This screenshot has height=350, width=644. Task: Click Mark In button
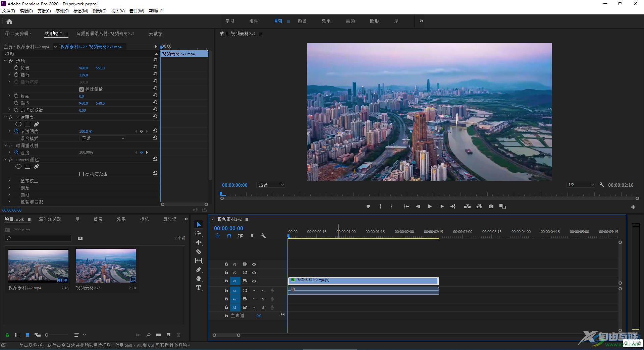pyautogui.click(x=380, y=207)
